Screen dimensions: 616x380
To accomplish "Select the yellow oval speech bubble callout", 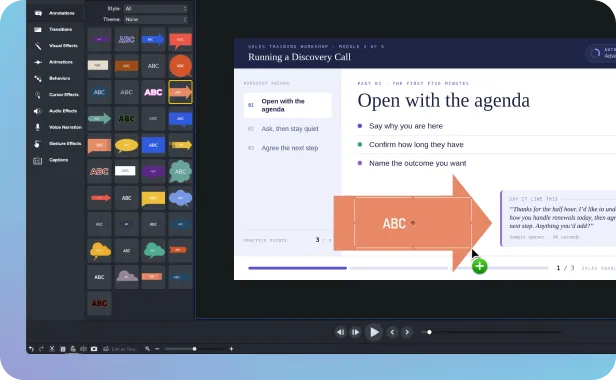I will click(126, 145).
